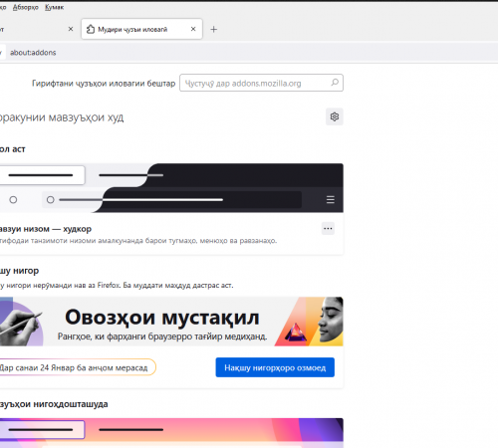Click the hamburger icon in theme preview
This screenshot has width=498, height=448.
tap(331, 199)
